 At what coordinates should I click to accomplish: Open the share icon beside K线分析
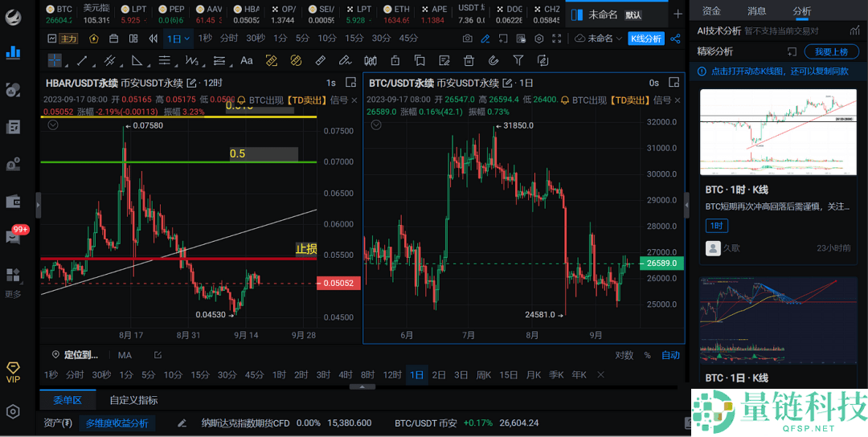[x=675, y=39]
